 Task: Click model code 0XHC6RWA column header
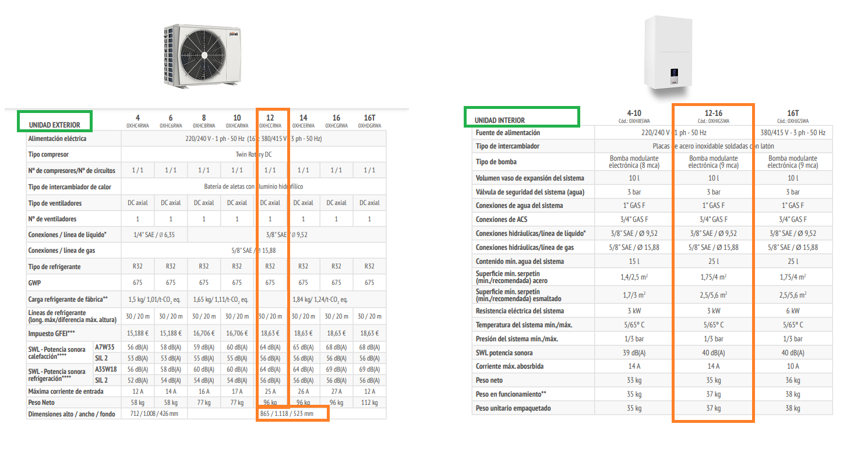click(171, 125)
